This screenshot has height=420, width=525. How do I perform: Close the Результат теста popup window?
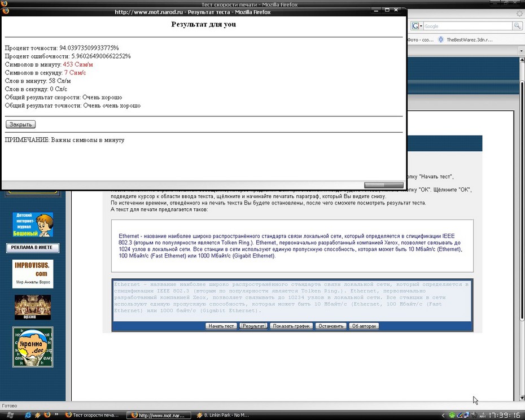click(x=396, y=10)
